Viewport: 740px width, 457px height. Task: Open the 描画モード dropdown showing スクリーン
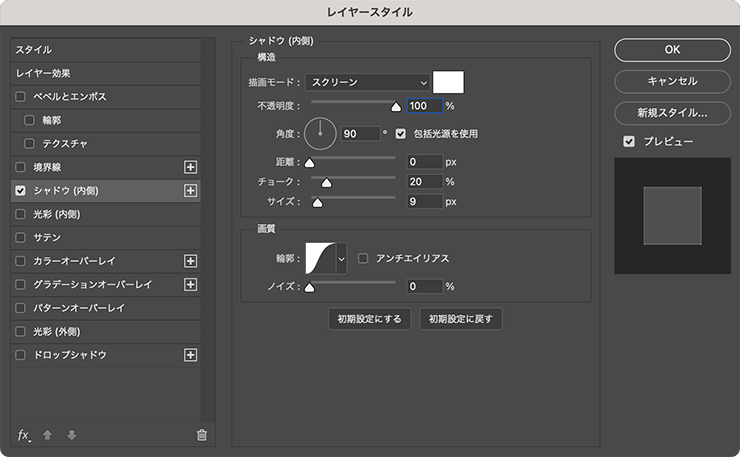point(367,82)
